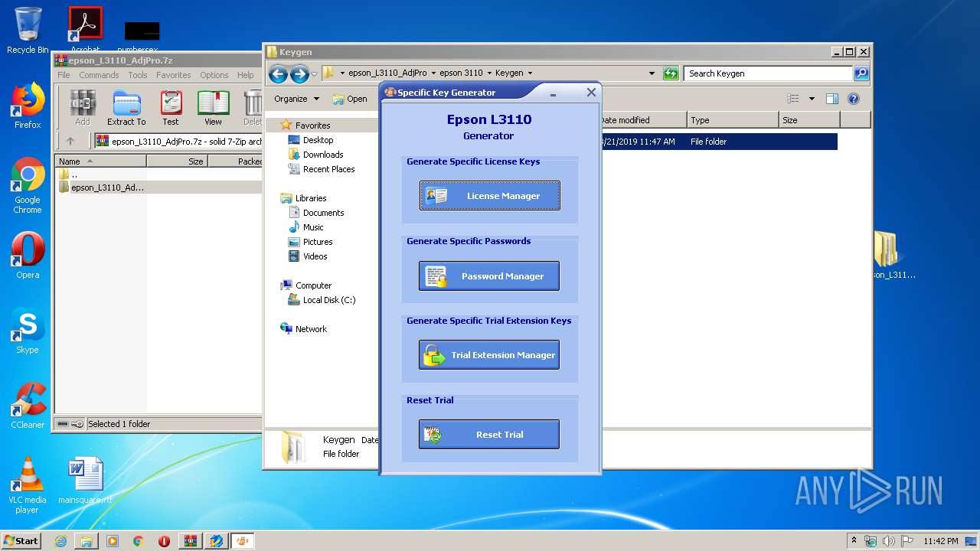The width and height of the screenshot is (980, 551).
Task: Click the Search Keygen input field
Action: [768, 73]
